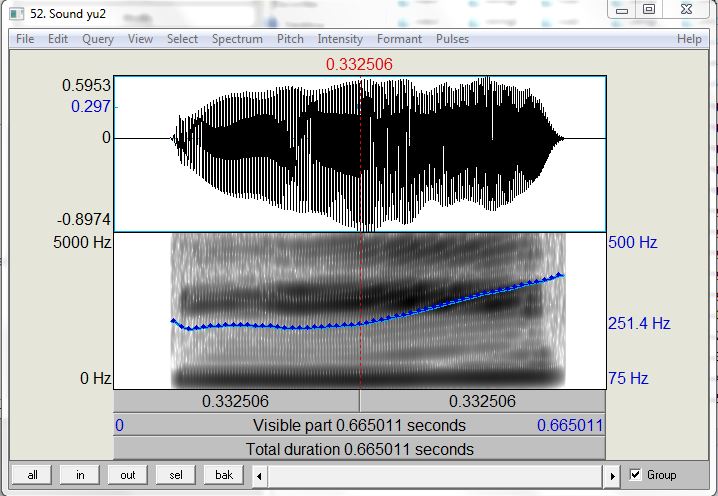Click the scrollbar right arrow
This screenshot has height=496, width=718.
click(613, 476)
